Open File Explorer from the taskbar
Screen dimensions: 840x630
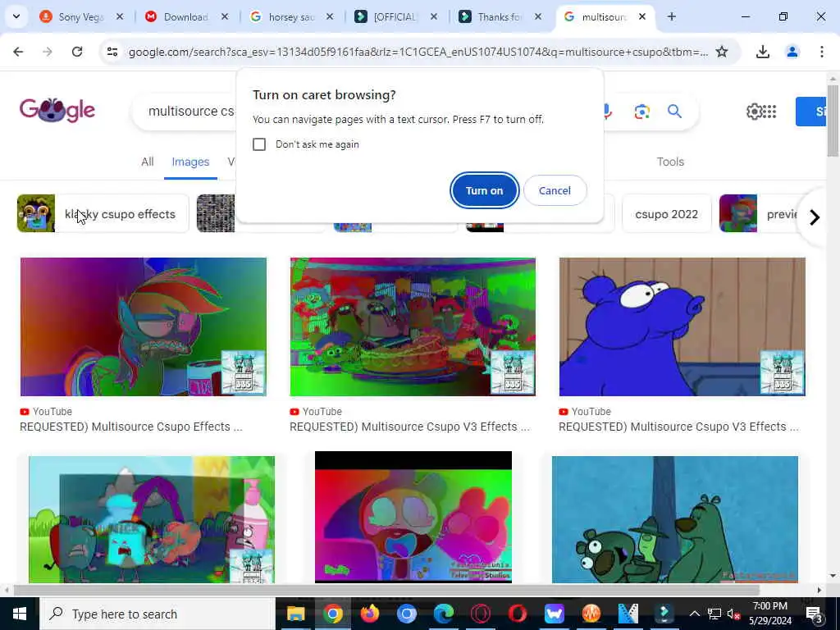point(295,614)
